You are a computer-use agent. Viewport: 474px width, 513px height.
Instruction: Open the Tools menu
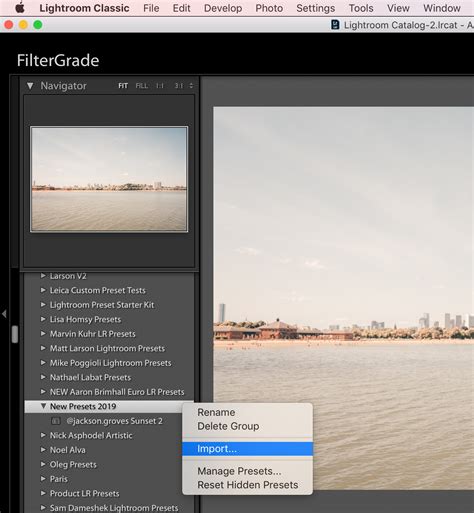(x=361, y=8)
